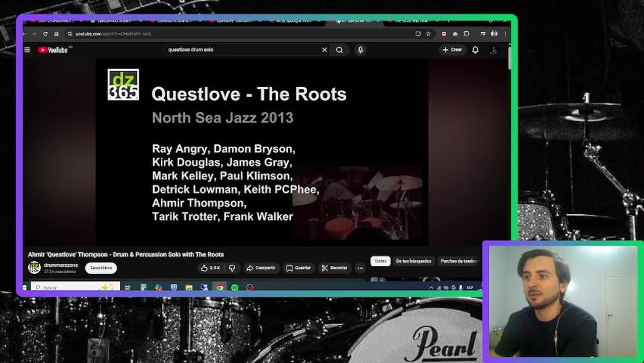
Task: Open the drummerszone channel avatar
Action: click(34, 268)
